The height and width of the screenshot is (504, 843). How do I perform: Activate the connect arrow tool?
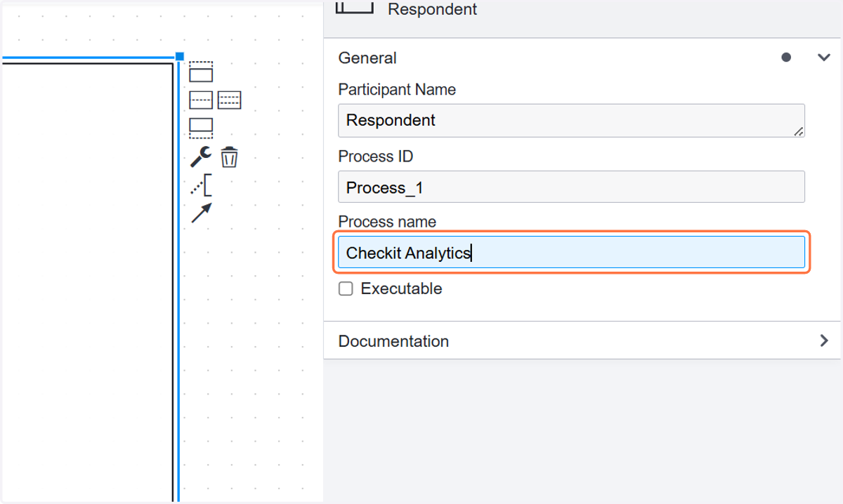point(201,213)
